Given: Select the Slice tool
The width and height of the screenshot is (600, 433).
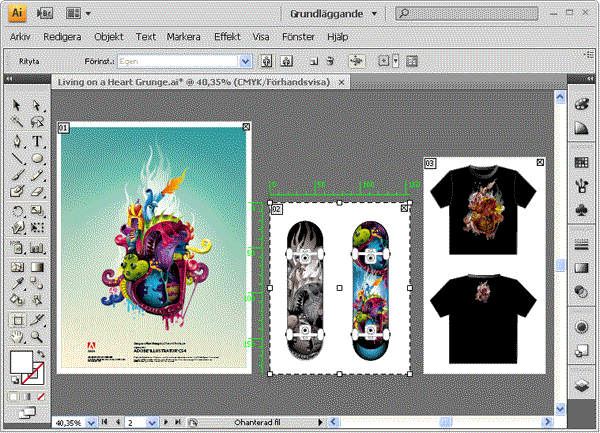Looking at the screenshot, I should 37,320.
